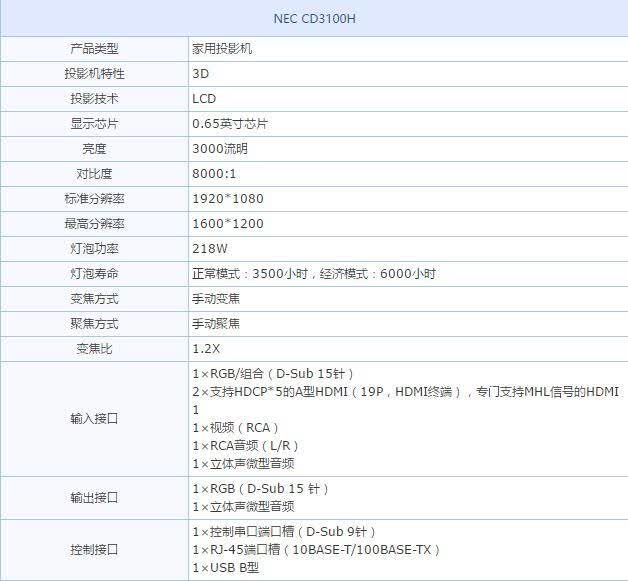
Task: Click the 手动变焦 zoom method value
Action: pos(216,299)
